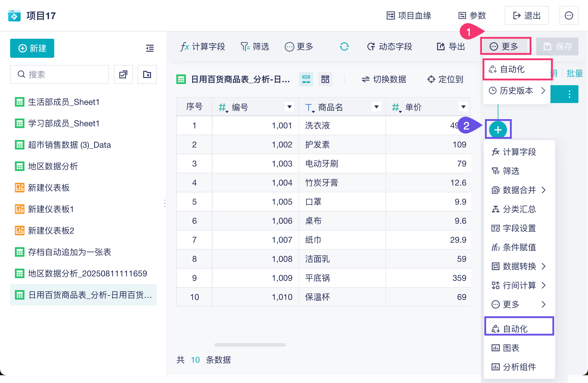Click the horizontal scrollbar below the table
The height and width of the screenshot is (383, 588).
click(x=250, y=345)
